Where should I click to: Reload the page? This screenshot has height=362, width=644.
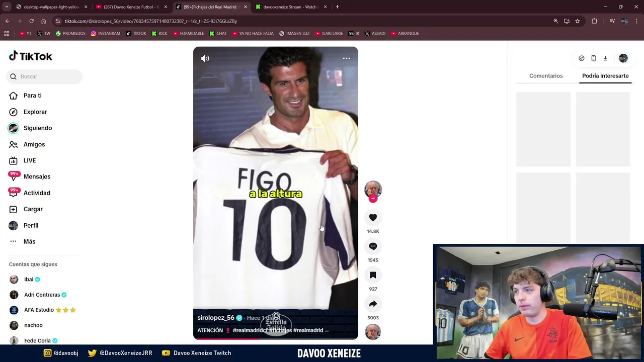(31, 21)
